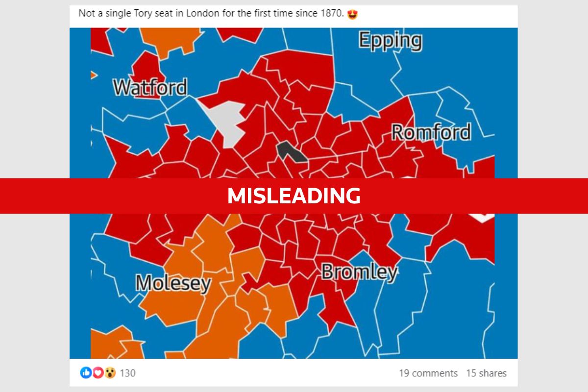Image resolution: width=588 pixels, height=392 pixels.
Task: Click the Bromley label on the map
Action: click(x=361, y=272)
